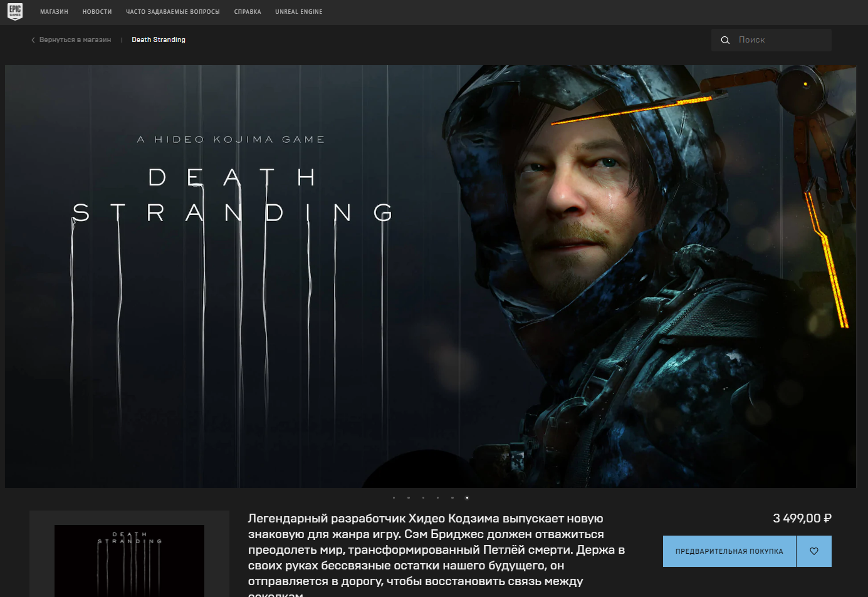Open the Новости menu item

pos(97,12)
